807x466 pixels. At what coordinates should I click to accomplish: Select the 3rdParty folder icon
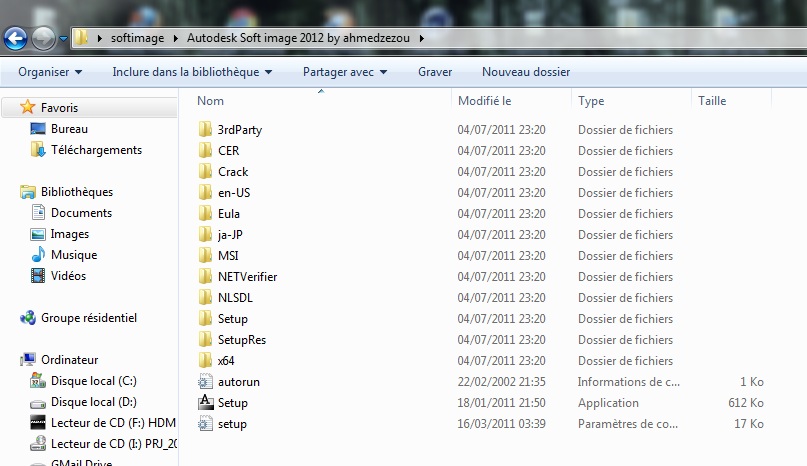pos(205,129)
